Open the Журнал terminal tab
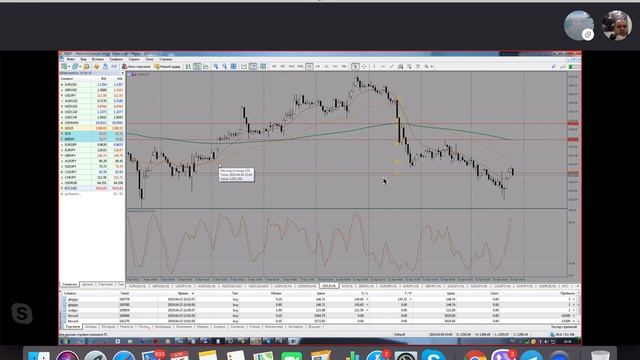This screenshot has height=360, width=640. (x=314, y=327)
